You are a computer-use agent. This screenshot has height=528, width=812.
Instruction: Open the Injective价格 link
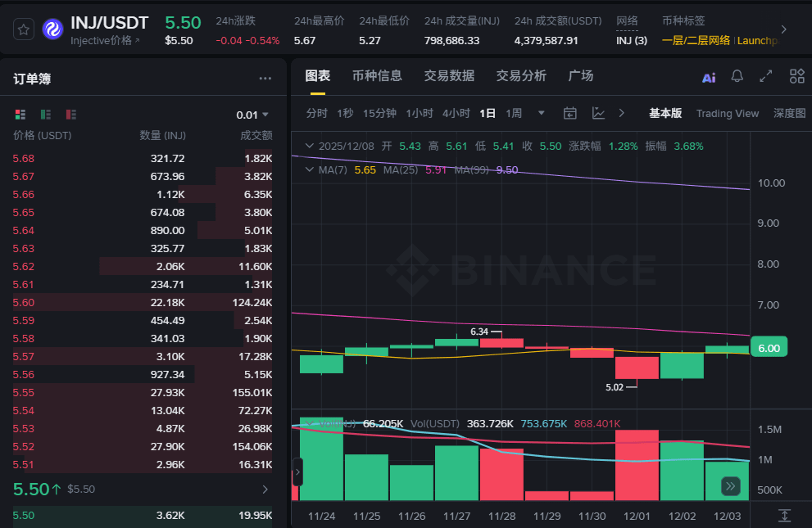pyautogui.click(x=105, y=41)
